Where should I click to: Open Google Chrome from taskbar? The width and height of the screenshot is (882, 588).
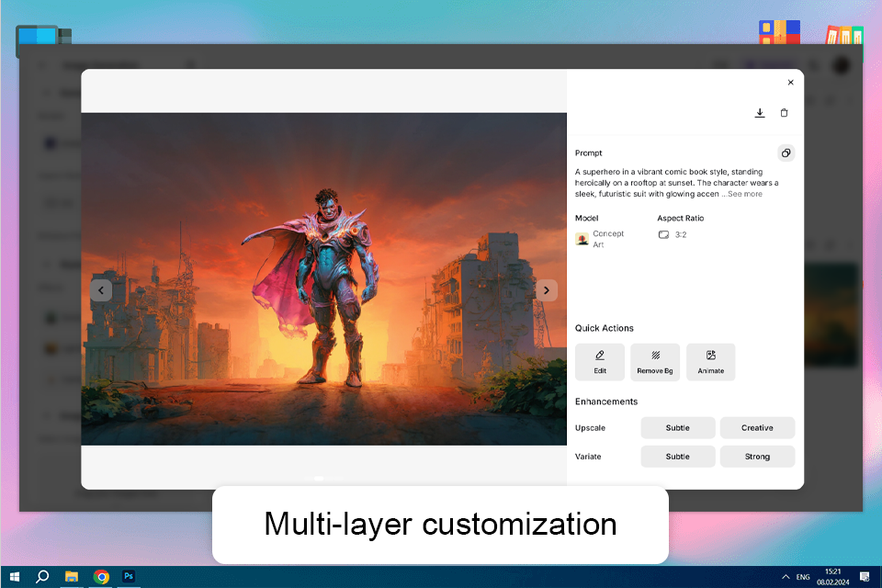pyautogui.click(x=101, y=577)
